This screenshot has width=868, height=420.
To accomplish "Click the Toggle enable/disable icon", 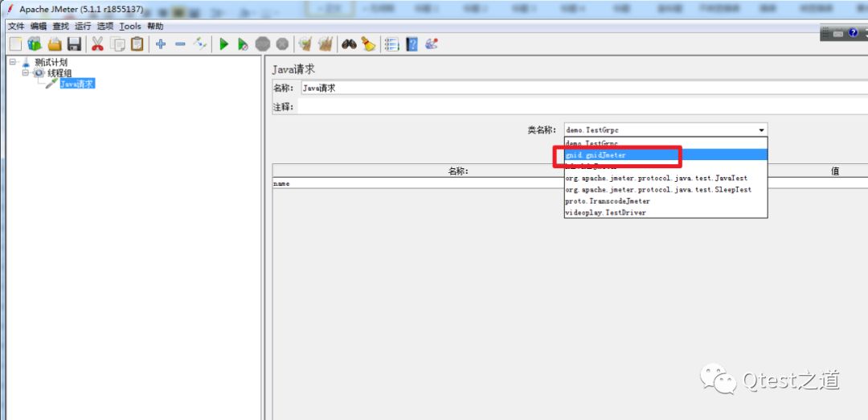I will tap(200, 43).
